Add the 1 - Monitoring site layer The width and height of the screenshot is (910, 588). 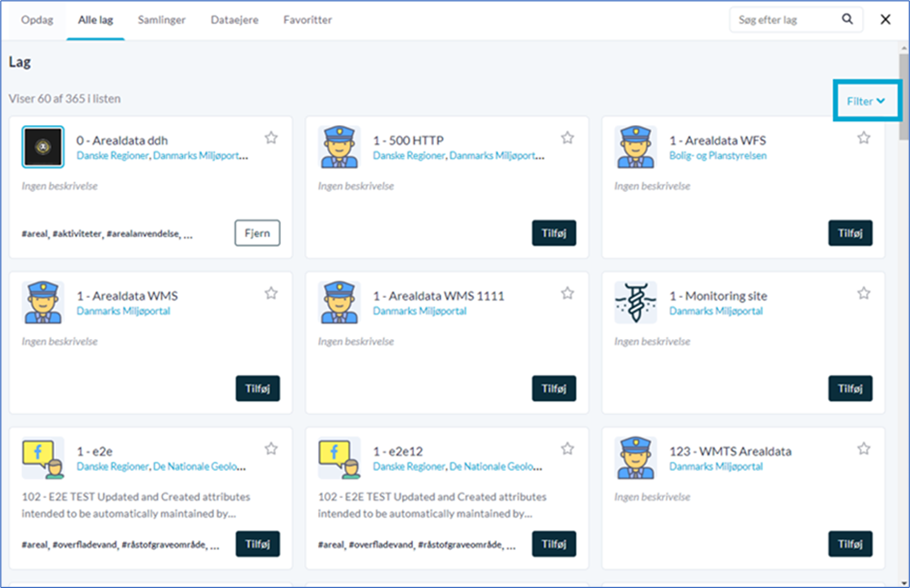[851, 388]
